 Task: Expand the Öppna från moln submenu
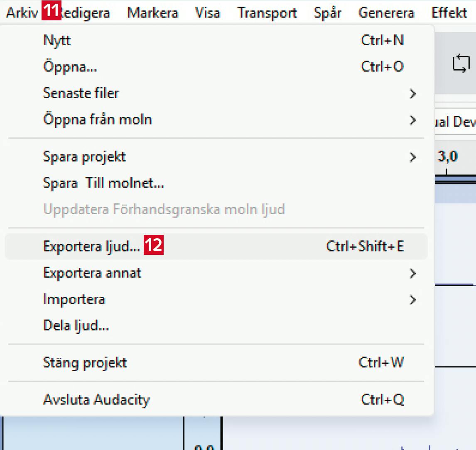98,120
